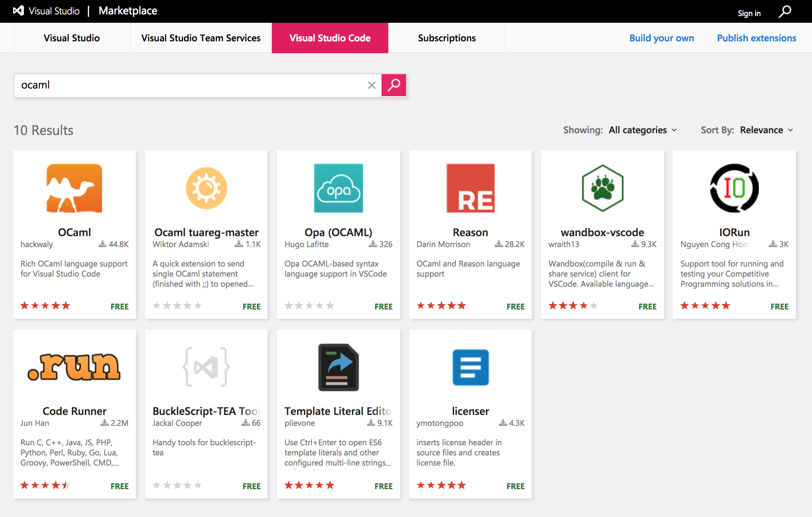Viewport: 812px width, 517px height.
Task: Click the blue licenser document icon
Action: 470,367
